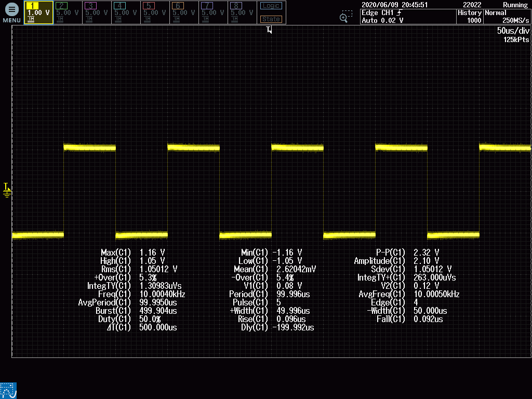Image resolution: width=532 pixels, height=399 pixels.
Task: Select the +Width(C1) 49.996us reading
Action: click(x=270, y=311)
